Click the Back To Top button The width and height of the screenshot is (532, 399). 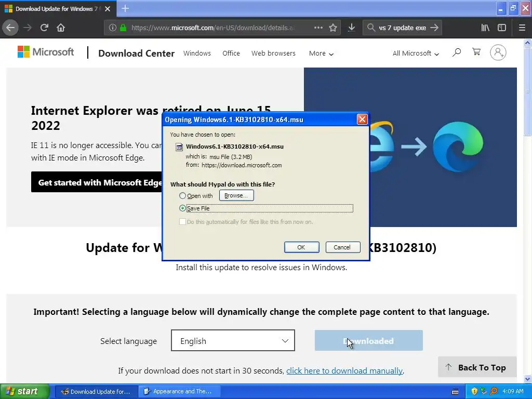pos(477,367)
